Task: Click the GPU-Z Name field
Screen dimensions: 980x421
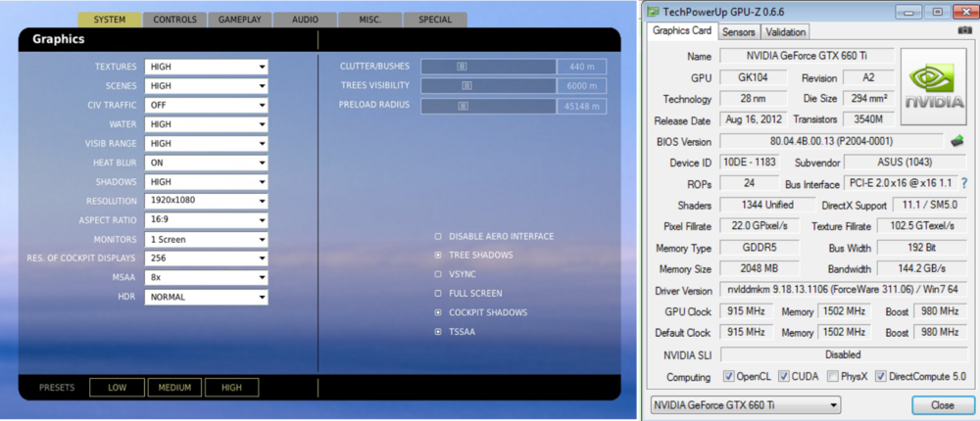Action: pyautogui.click(x=807, y=56)
